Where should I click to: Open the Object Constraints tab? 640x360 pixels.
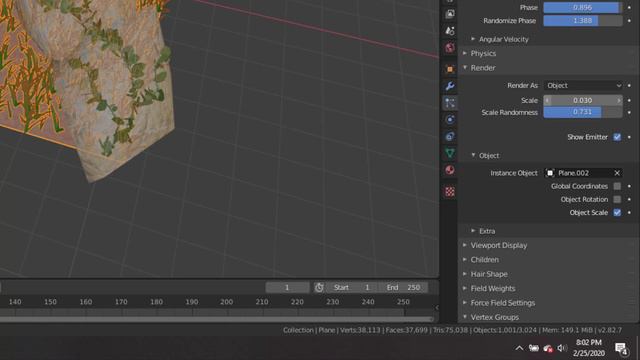click(x=450, y=136)
